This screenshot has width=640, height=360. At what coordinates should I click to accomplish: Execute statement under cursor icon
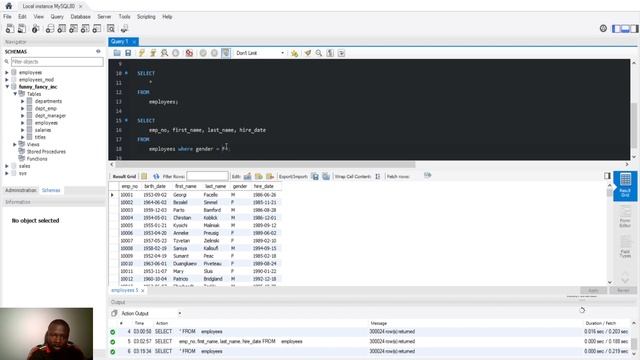tap(153, 53)
